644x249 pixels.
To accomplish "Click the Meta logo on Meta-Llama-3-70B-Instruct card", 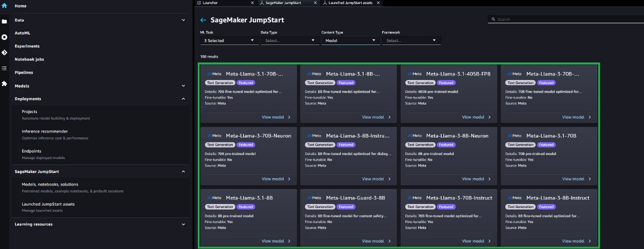I will pos(414,197).
